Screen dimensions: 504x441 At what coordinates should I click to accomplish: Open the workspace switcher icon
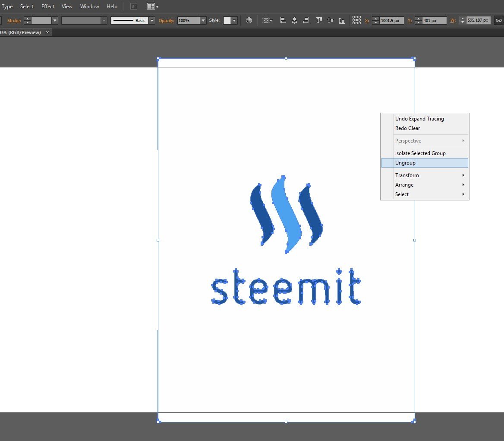[152, 6]
